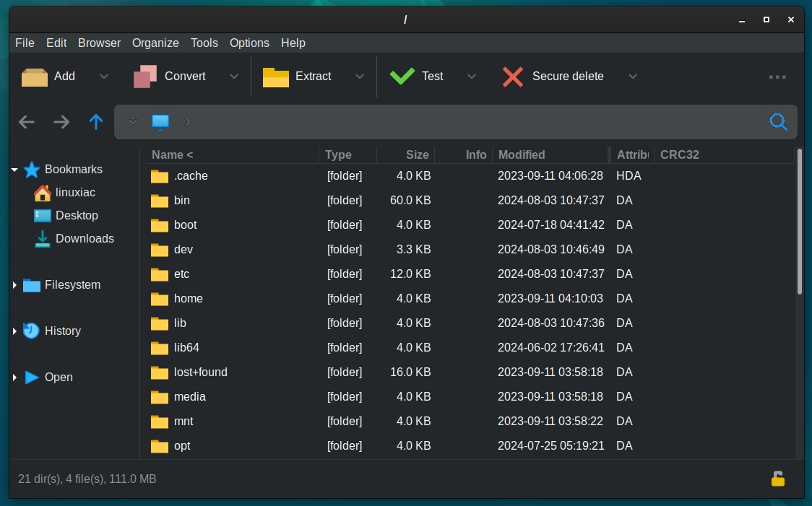Sort by the Type column header

point(347,154)
